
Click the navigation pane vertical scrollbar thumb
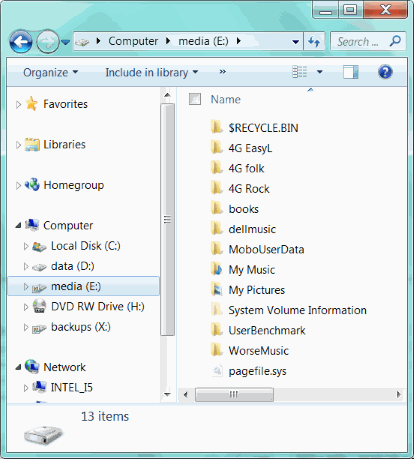tap(167, 219)
